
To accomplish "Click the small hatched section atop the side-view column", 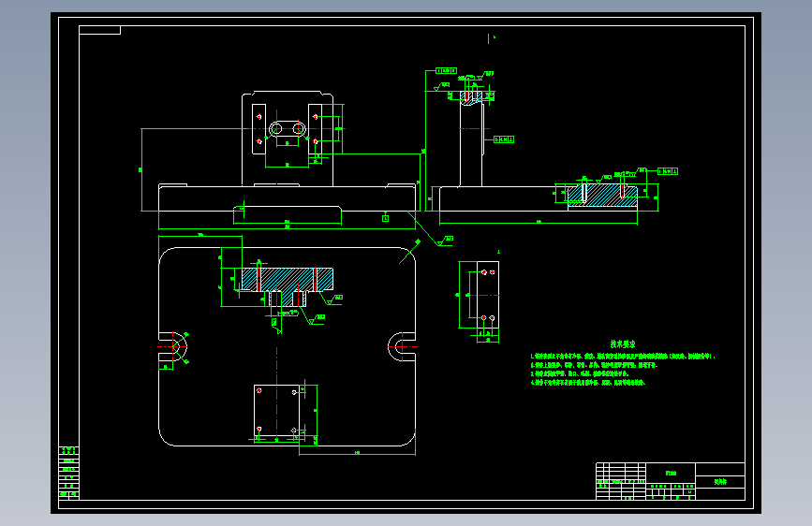I will (471, 98).
